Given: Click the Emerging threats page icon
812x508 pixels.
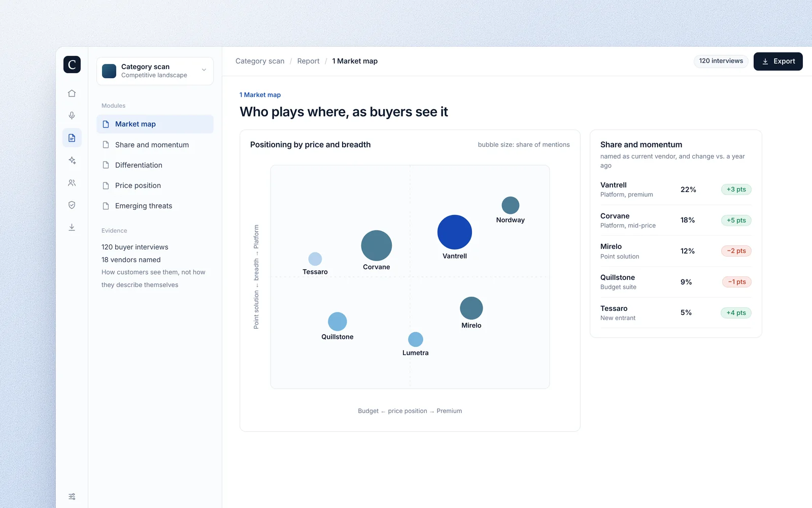Looking at the screenshot, I should point(106,206).
